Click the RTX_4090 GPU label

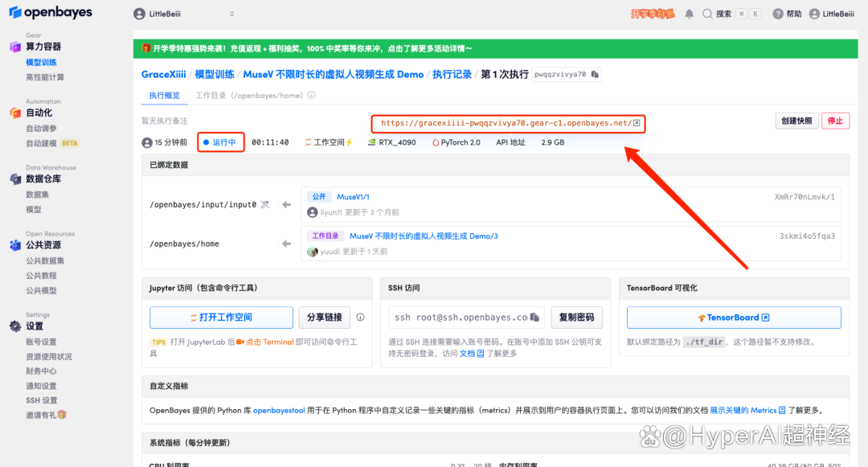[392, 142]
